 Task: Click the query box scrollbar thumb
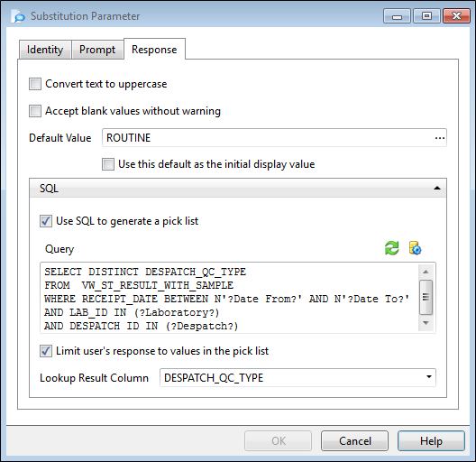[426, 297]
